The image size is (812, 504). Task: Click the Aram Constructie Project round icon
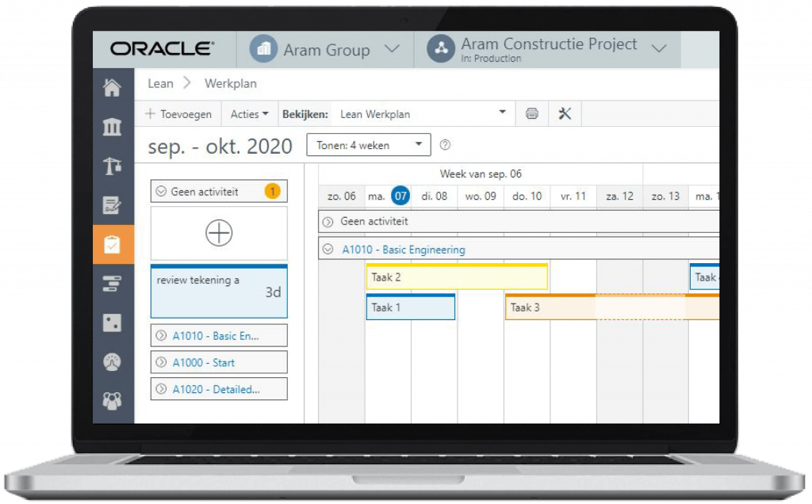pyautogui.click(x=441, y=48)
